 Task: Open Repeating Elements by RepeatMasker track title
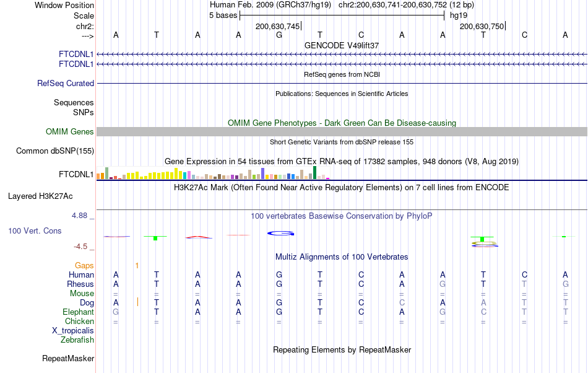pos(342,349)
